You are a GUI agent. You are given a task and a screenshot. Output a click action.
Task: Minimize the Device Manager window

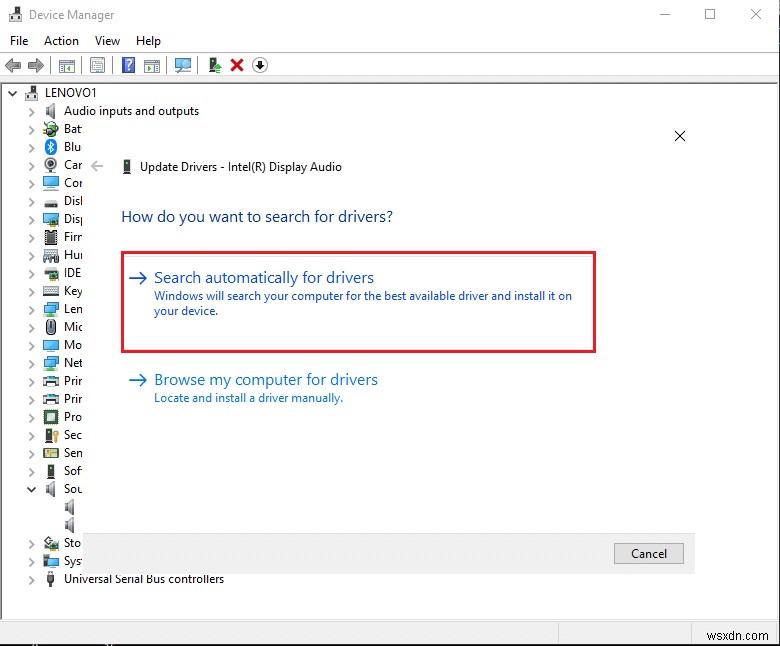(665, 14)
